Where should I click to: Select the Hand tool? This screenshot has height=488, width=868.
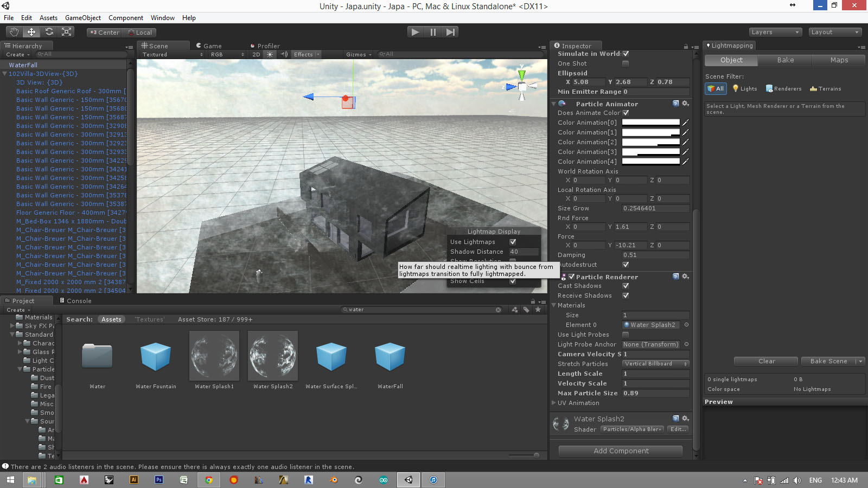coord(14,32)
